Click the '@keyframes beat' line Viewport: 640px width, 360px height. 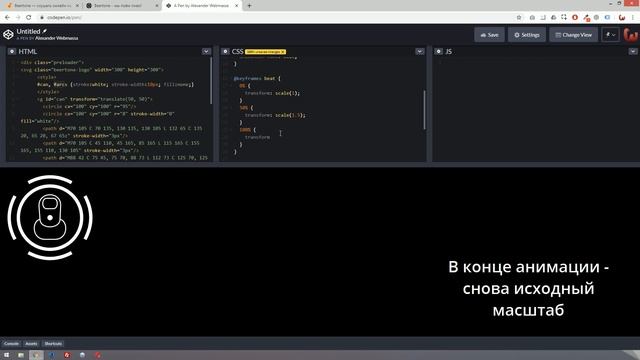tap(257, 78)
